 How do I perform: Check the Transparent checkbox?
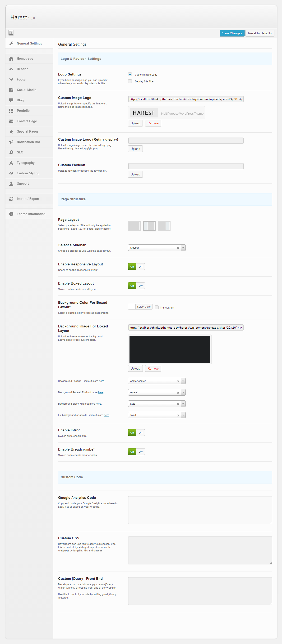[x=157, y=307]
